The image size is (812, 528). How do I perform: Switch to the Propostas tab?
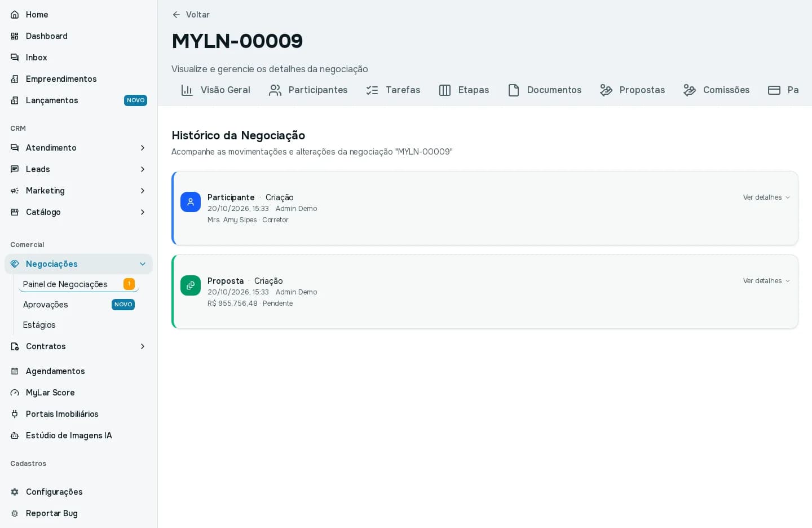pyautogui.click(x=632, y=90)
